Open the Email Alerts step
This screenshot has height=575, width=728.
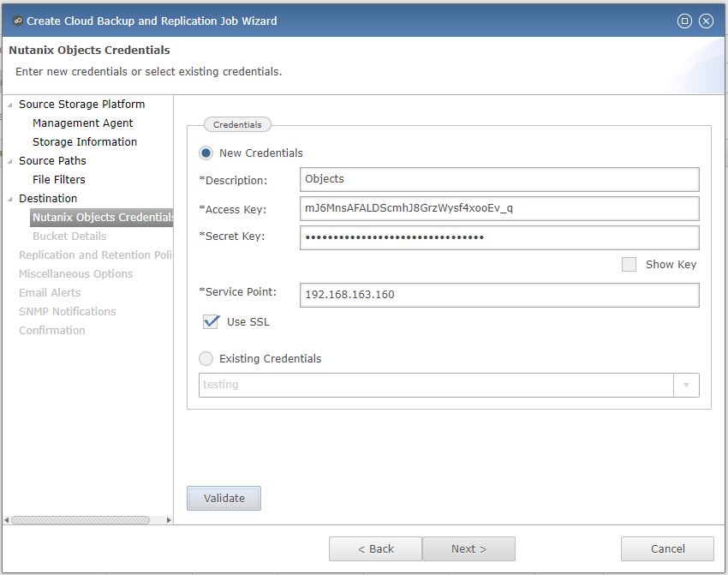tap(50, 292)
